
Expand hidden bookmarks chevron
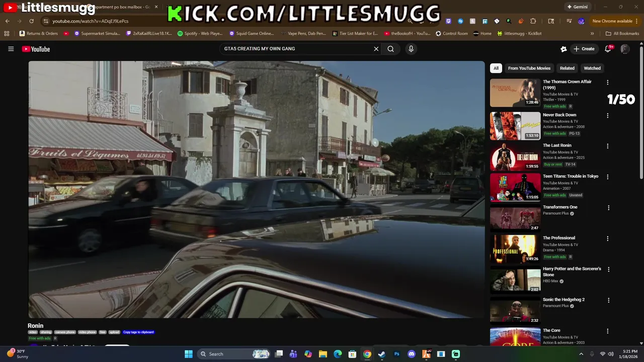[592, 34]
